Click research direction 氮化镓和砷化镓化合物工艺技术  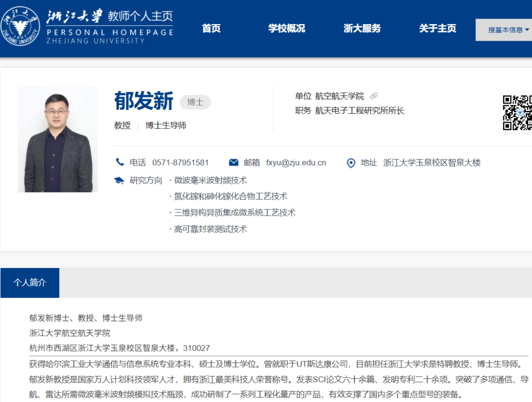point(231,197)
